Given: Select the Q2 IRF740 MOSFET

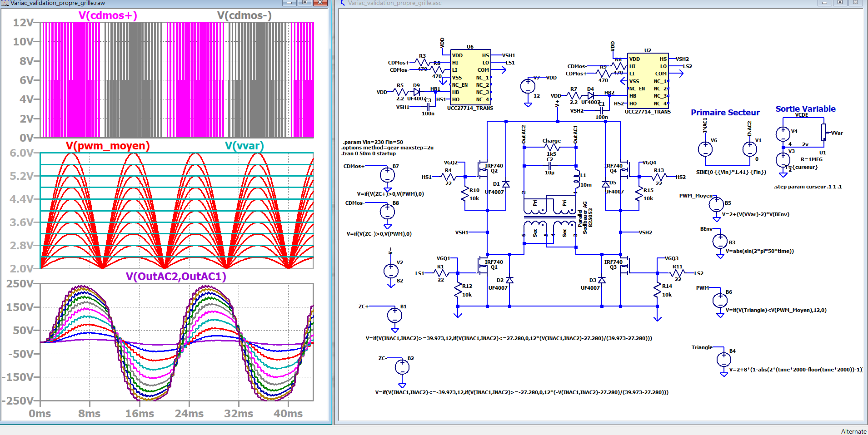Looking at the screenshot, I should point(483,170).
